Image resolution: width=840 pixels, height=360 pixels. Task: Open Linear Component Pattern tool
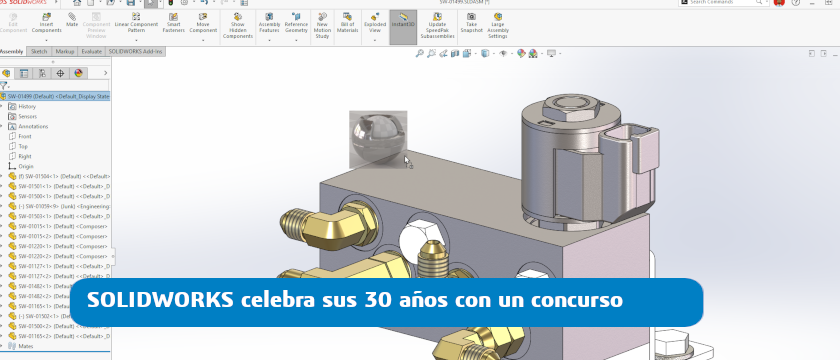coord(136,24)
